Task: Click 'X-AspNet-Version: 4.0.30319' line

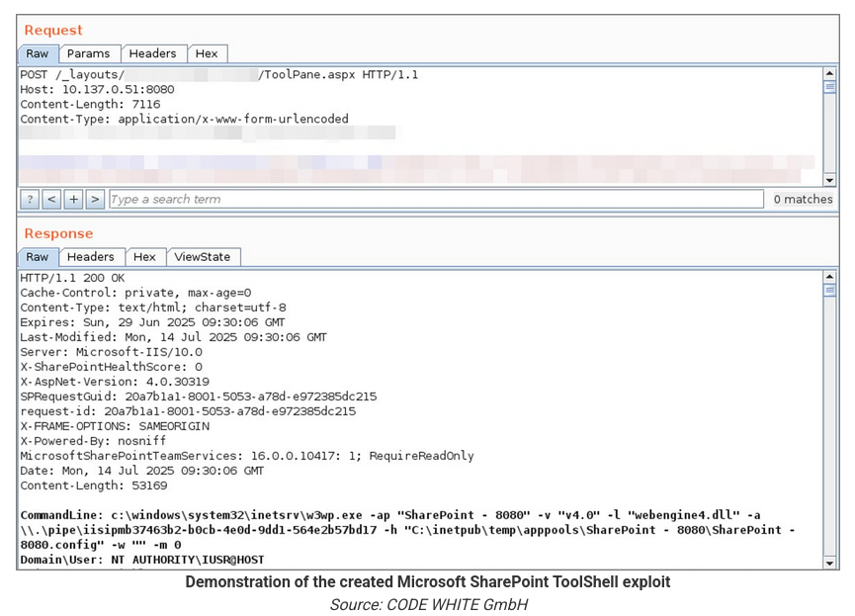Action: coord(115,382)
